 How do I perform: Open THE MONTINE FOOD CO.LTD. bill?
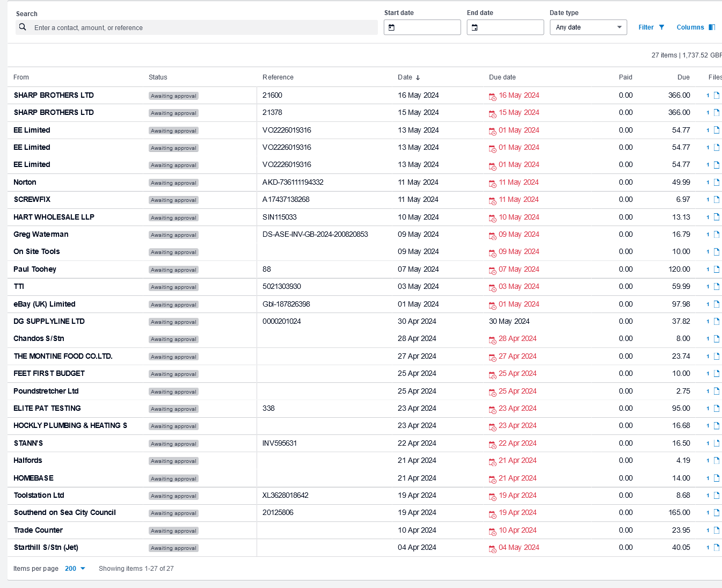coord(63,356)
